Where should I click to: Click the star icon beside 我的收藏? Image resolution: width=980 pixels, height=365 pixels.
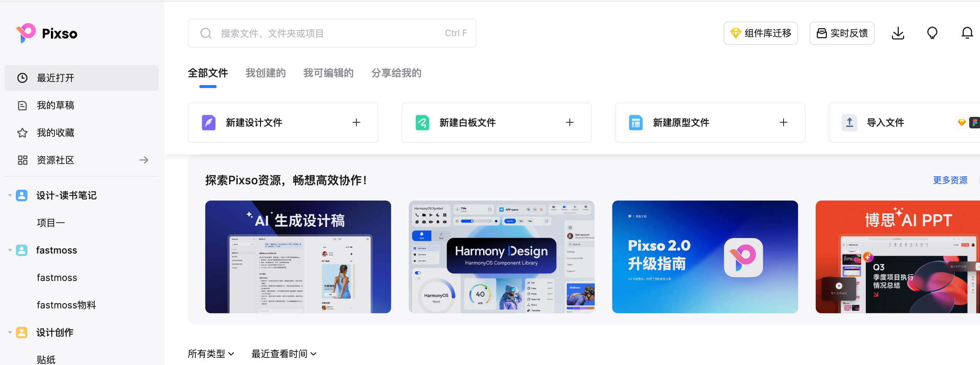click(x=22, y=133)
